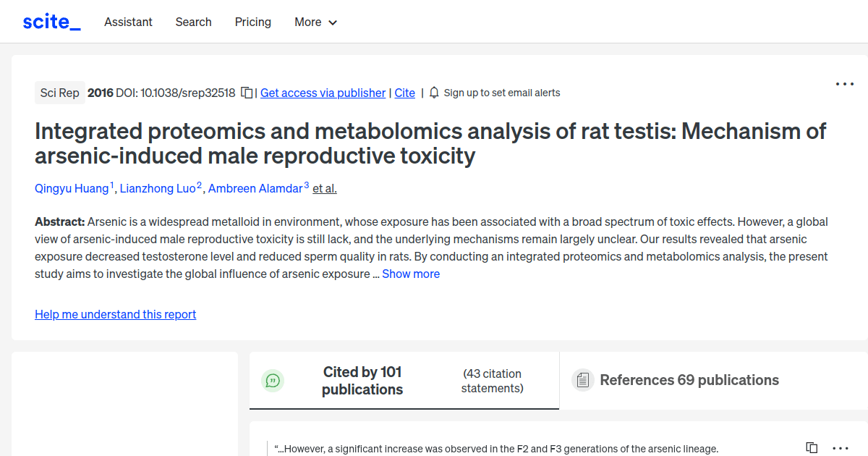This screenshot has height=456, width=868.
Task: Click the bell icon for email alerts
Action: click(x=433, y=92)
